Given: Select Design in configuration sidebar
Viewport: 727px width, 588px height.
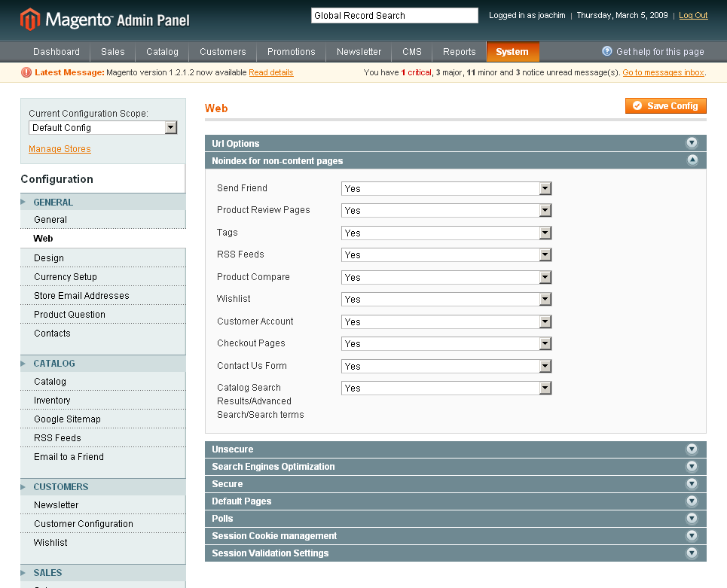Looking at the screenshot, I should [x=103, y=257].
